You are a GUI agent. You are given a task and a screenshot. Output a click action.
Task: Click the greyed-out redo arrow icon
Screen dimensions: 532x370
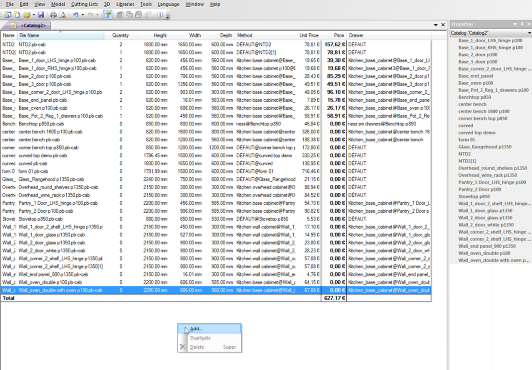[90, 15]
